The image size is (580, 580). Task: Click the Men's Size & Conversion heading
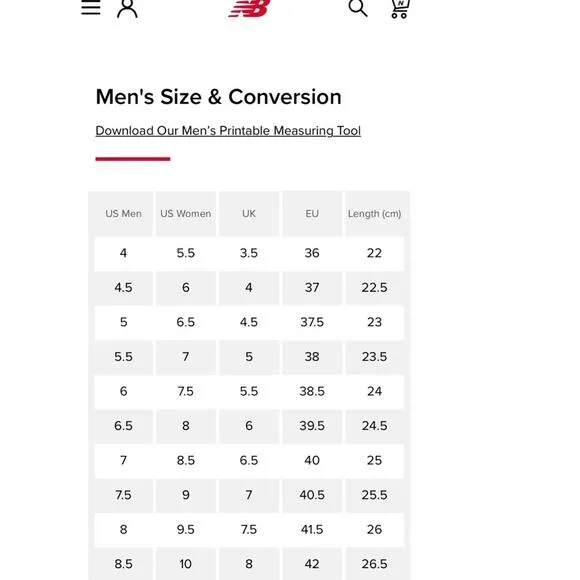[218, 97]
